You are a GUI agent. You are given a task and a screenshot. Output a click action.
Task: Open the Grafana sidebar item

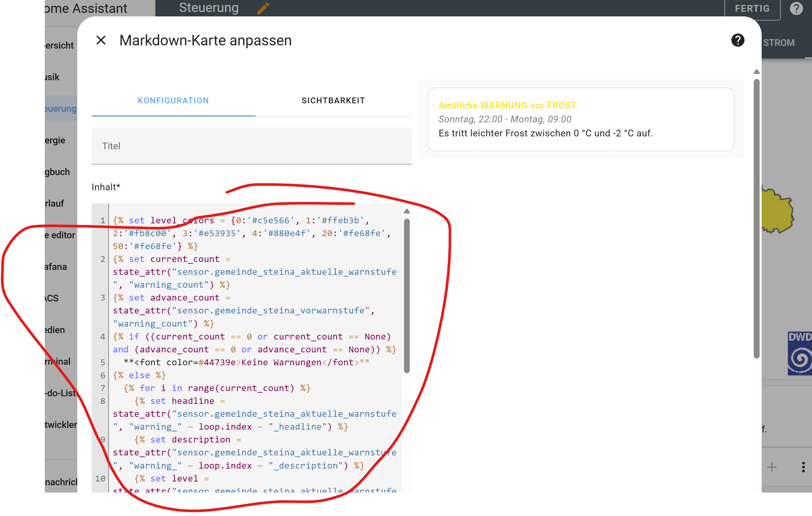click(61, 267)
